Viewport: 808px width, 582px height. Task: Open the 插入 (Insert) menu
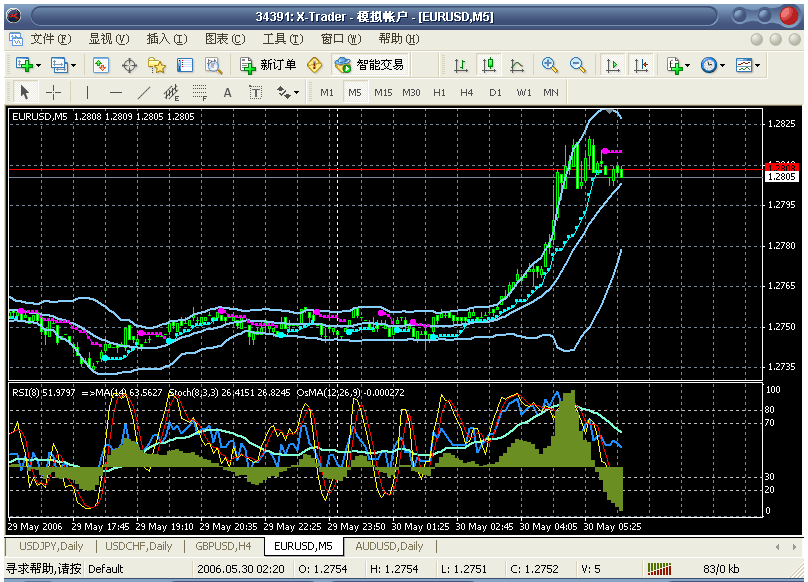tap(166, 39)
